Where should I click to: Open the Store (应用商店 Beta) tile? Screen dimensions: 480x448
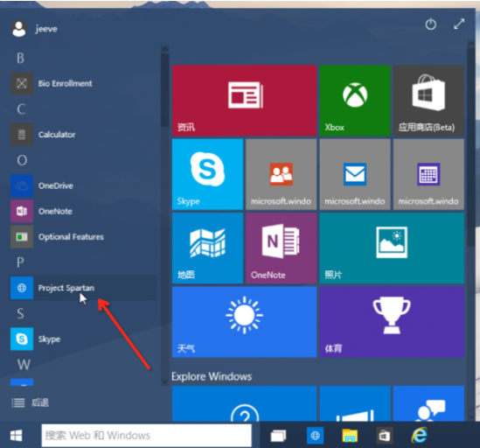pyautogui.click(x=428, y=101)
